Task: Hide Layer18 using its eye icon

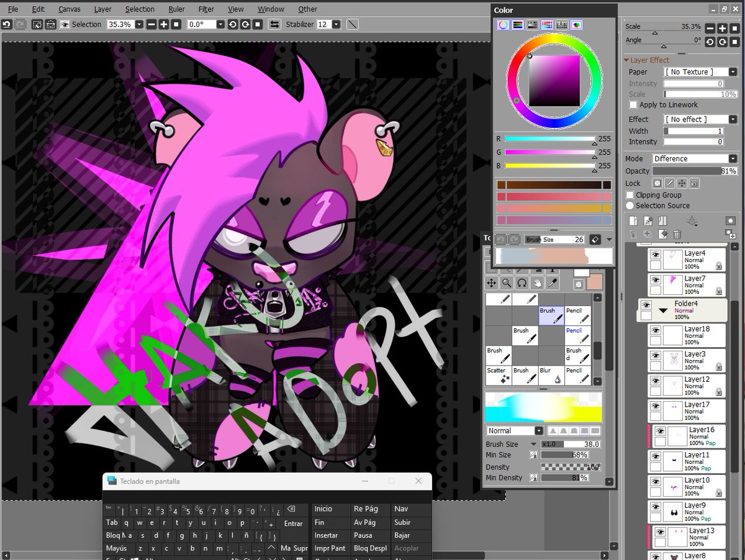Action: (x=655, y=330)
